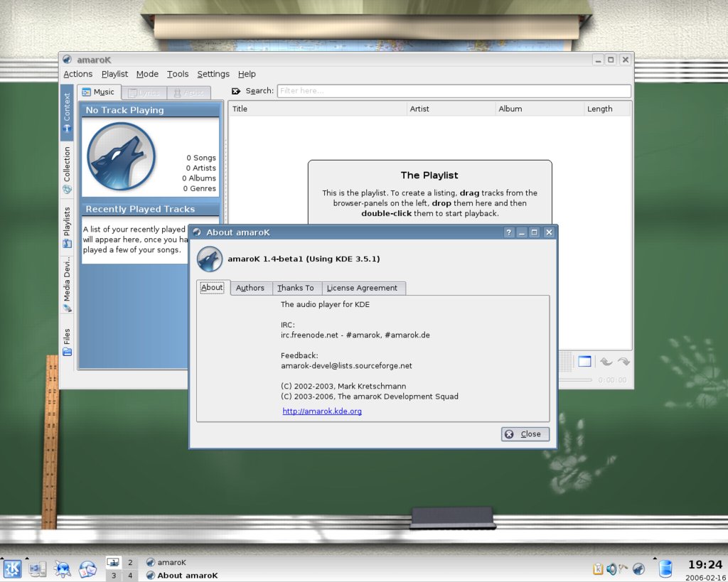The width and height of the screenshot is (728, 582).
Task: Switch to the About tab
Action: [212, 287]
